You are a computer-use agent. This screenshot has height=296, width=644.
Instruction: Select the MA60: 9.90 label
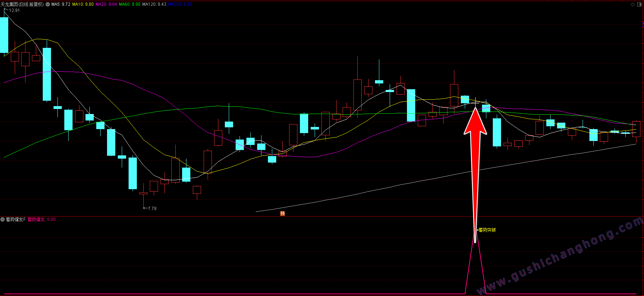129,4
